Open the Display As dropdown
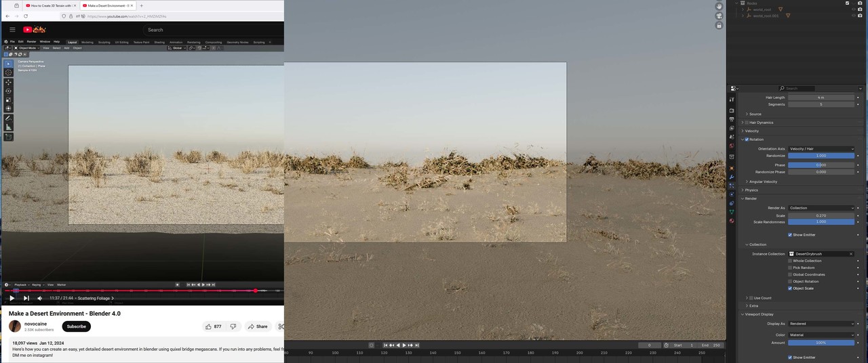Image resolution: width=868 pixels, height=363 pixels. 821,324
